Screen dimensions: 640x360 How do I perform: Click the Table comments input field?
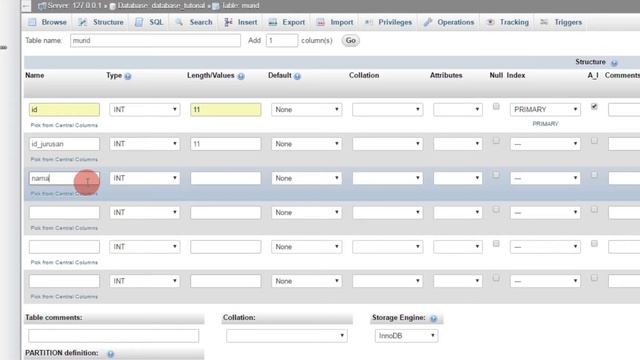point(113,336)
